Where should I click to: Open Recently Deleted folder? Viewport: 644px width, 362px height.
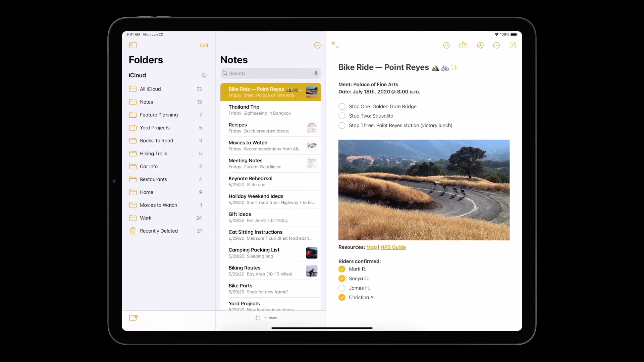click(159, 231)
